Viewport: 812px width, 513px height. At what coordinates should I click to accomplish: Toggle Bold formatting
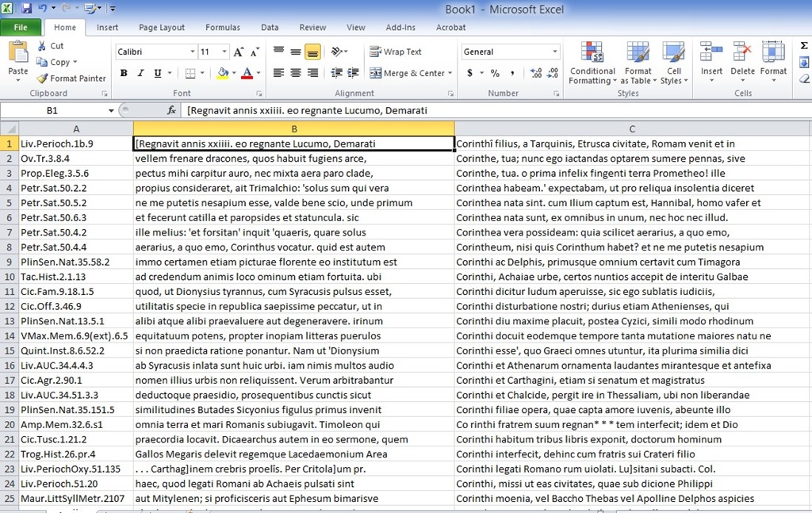point(124,73)
